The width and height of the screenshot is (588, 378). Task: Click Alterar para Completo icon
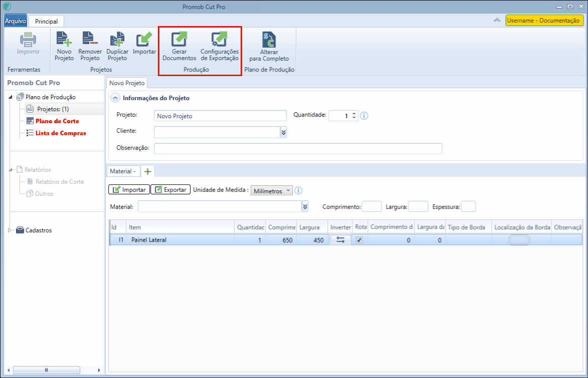tap(269, 40)
